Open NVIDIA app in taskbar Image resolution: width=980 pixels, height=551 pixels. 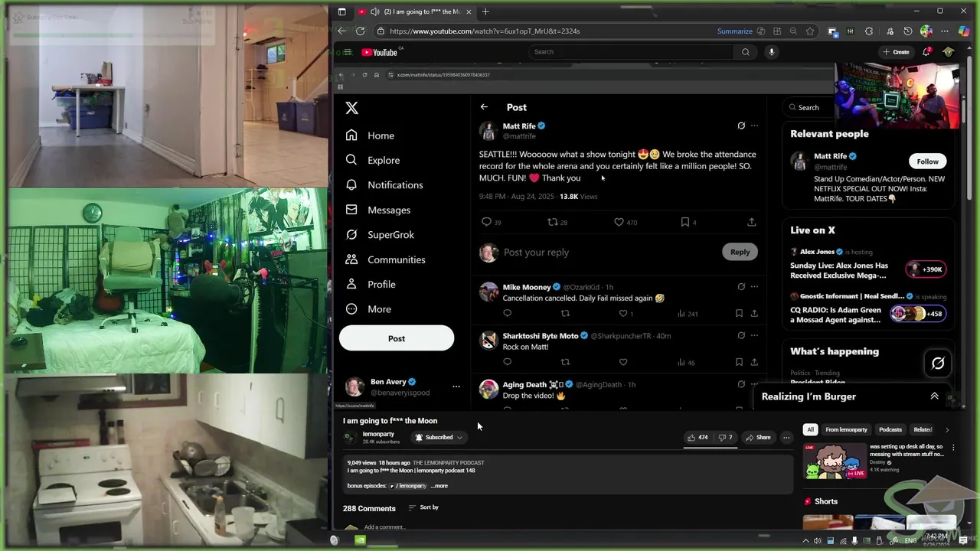[x=360, y=540]
